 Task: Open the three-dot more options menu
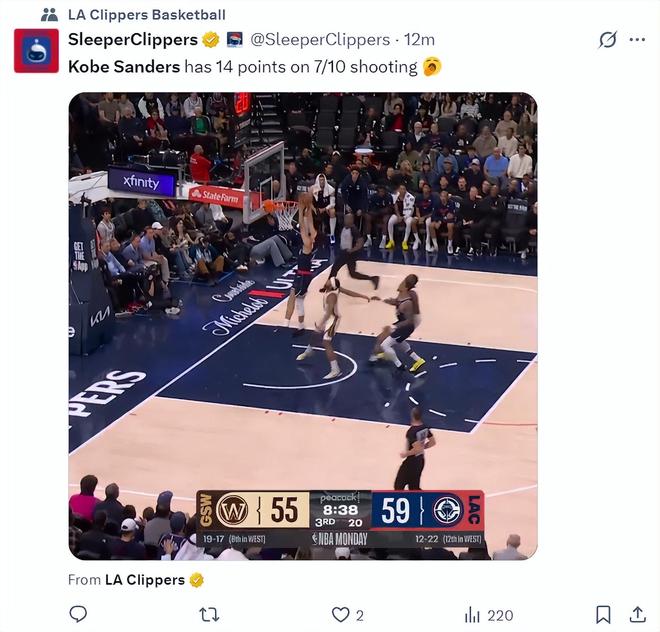pyautogui.click(x=637, y=40)
